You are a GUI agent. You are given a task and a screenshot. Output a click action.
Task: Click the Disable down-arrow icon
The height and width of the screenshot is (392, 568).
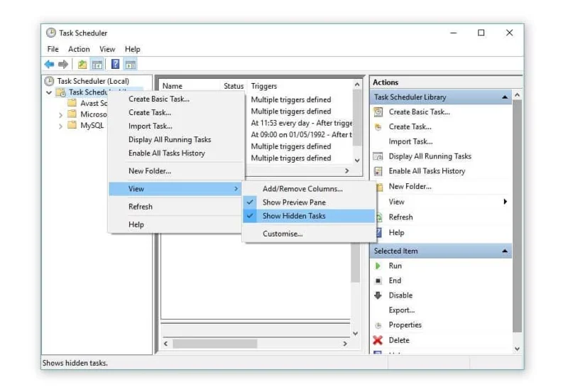pyautogui.click(x=378, y=295)
